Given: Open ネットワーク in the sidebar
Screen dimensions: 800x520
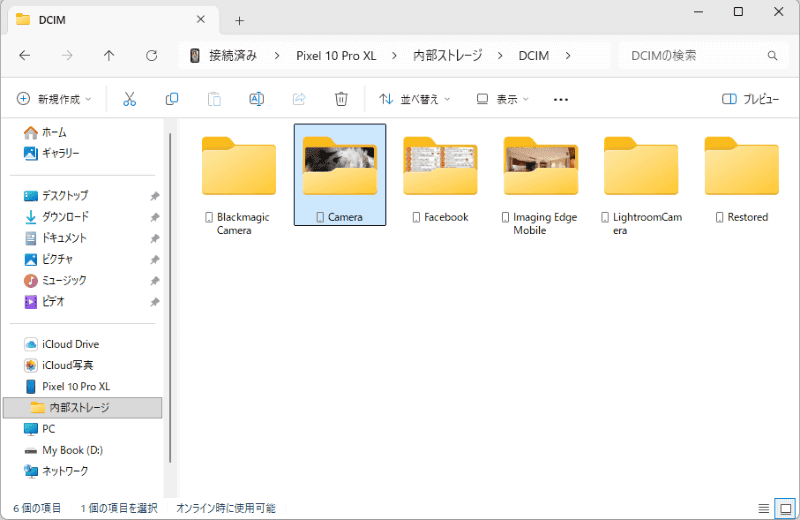Looking at the screenshot, I should (56, 471).
